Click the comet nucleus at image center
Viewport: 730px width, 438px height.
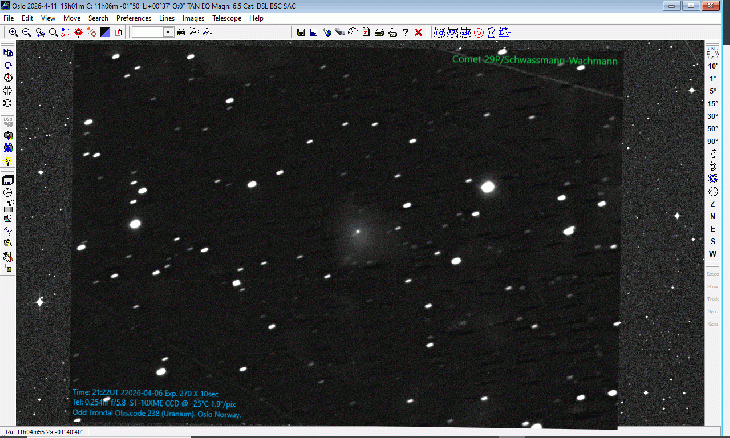[357, 230]
